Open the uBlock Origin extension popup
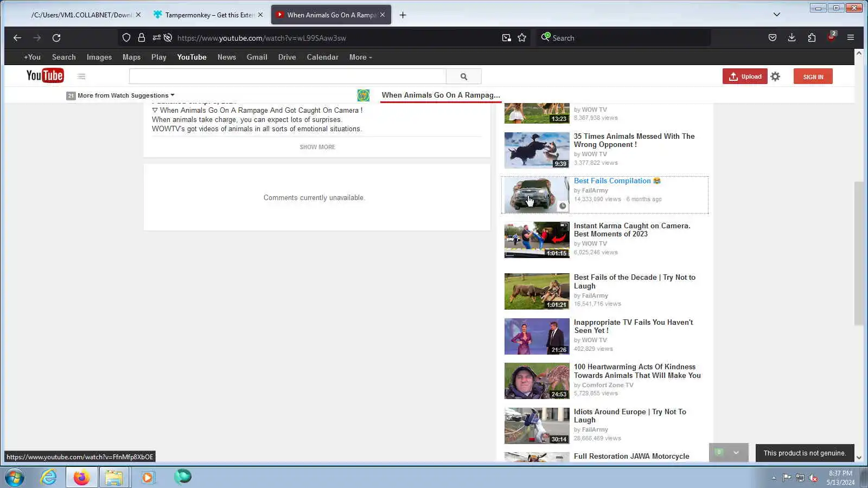868x488 pixels. click(x=832, y=37)
